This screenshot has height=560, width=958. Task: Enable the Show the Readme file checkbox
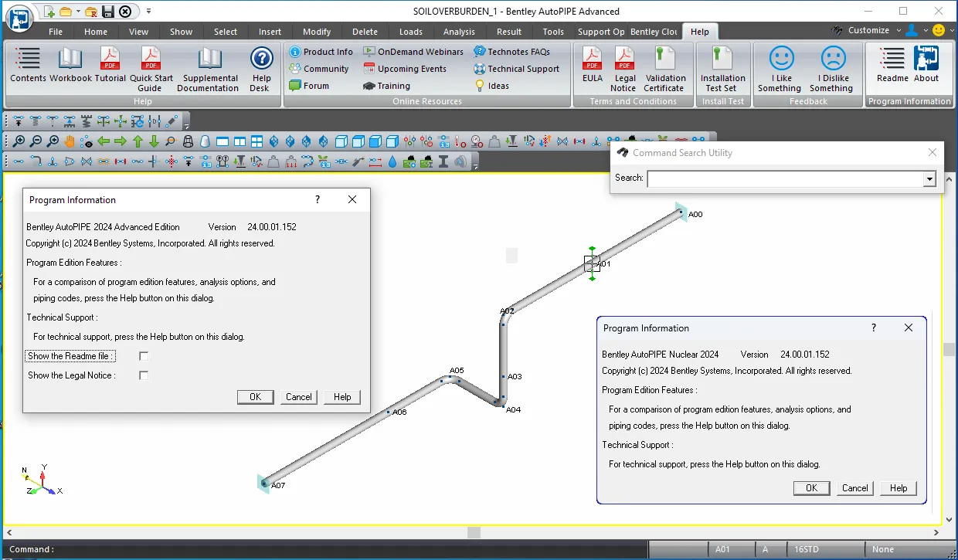pyautogui.click(x=144, y=356)
